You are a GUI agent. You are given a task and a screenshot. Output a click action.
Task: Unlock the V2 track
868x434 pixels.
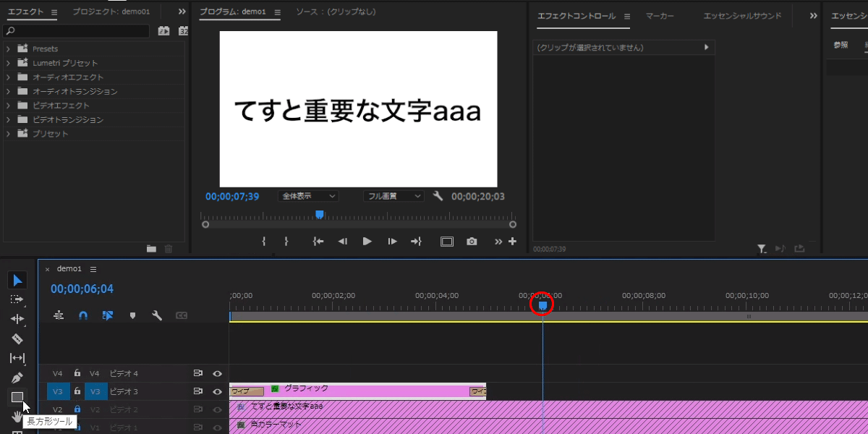(77, 409)
